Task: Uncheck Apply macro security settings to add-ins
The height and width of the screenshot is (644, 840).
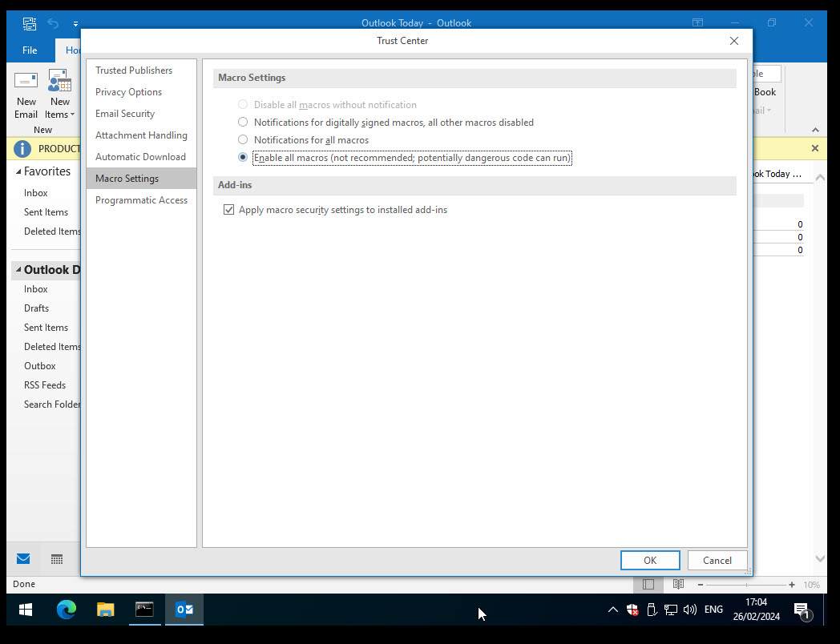Action: [229, 210]
